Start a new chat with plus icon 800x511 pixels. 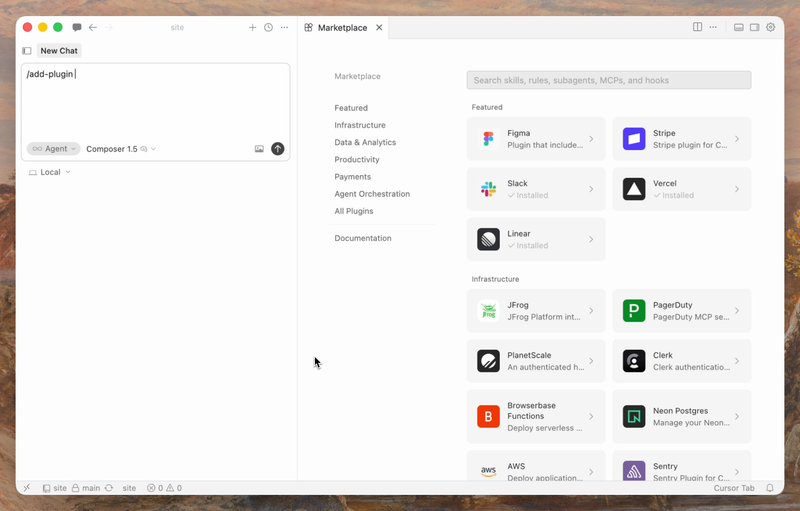252,27
